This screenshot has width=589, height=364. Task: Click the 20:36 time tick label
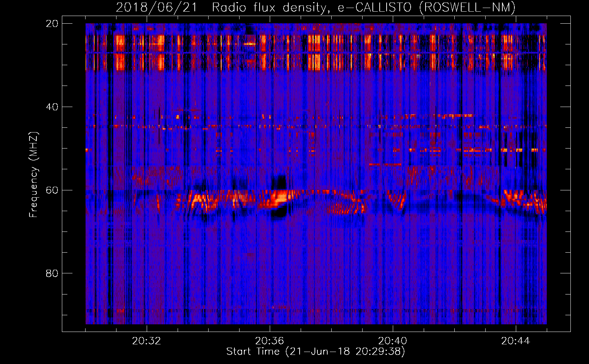(269, 341)
